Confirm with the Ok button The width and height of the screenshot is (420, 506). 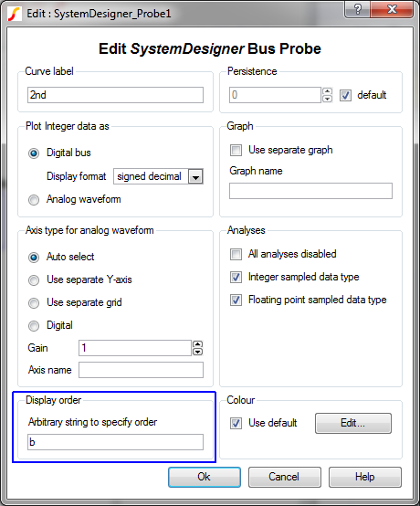click(x=205, y=477)
